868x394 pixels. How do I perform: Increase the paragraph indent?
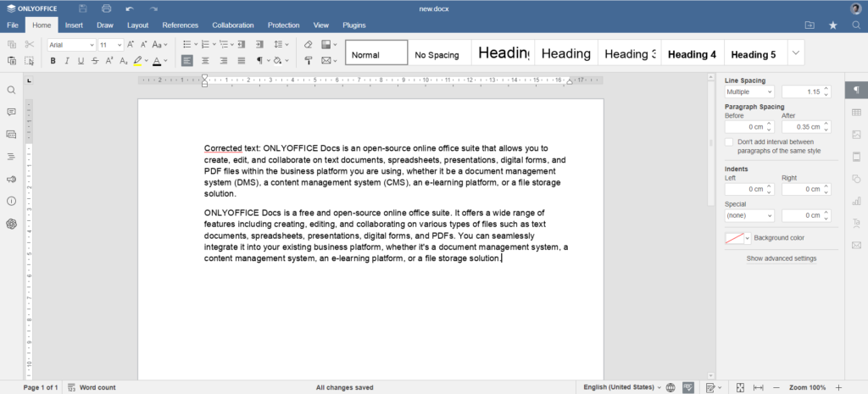(259, 44)
